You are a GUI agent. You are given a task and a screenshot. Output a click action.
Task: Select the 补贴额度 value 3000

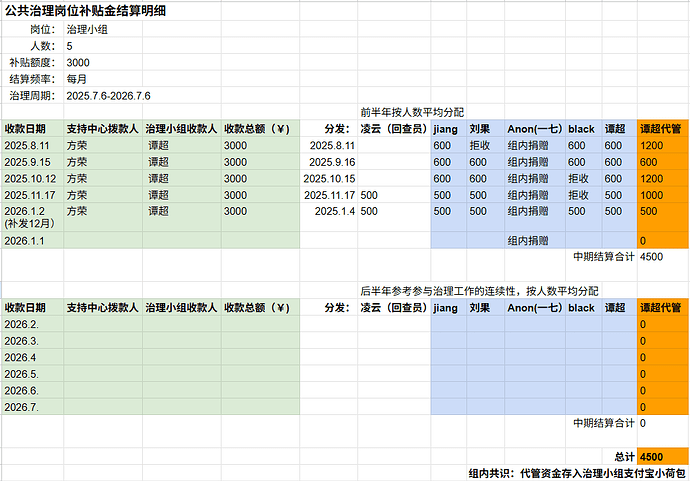pos(78,62)
